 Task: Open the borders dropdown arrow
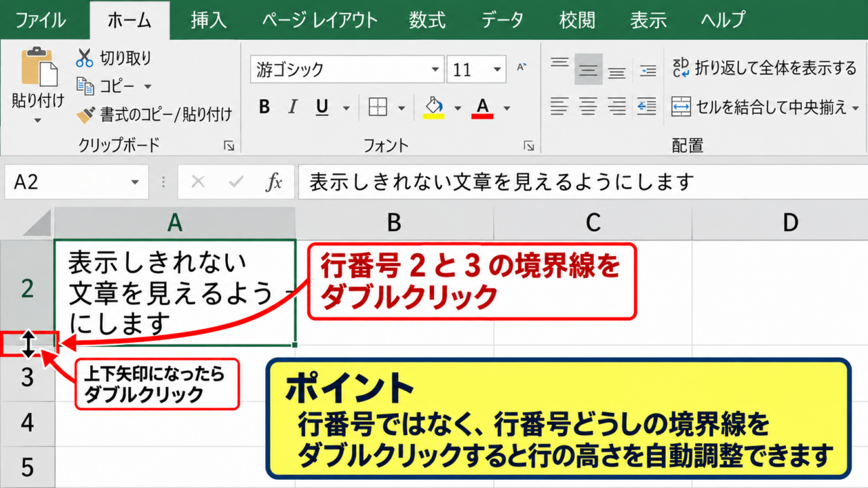[x=401, y=108]
